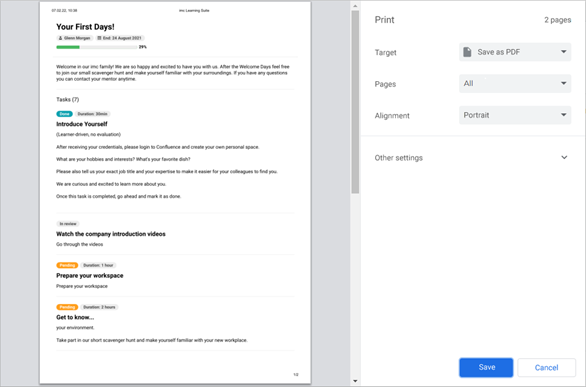
Task: Cancel the print dialog
Action: (546, 368)
